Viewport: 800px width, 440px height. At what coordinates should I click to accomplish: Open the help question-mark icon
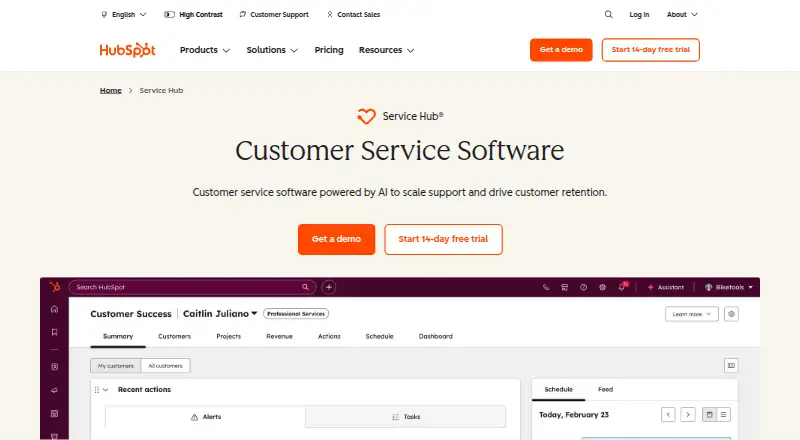coord(583,287)
